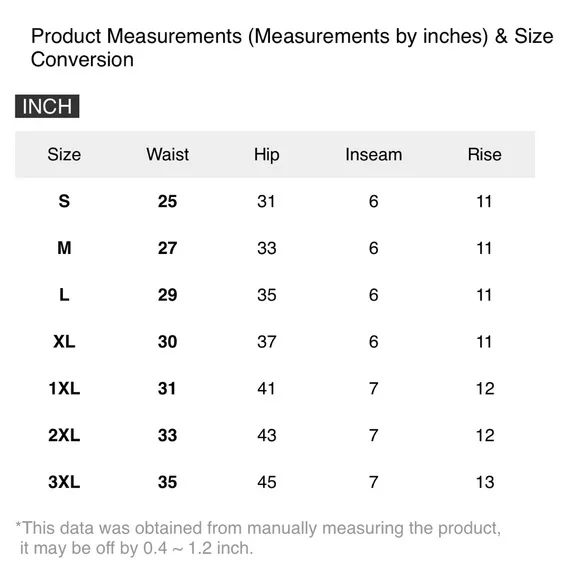Click hip value 41 for size 1XL
Image resolution: width=580 pixels, height=580 pixels.
tap(266, 388)
